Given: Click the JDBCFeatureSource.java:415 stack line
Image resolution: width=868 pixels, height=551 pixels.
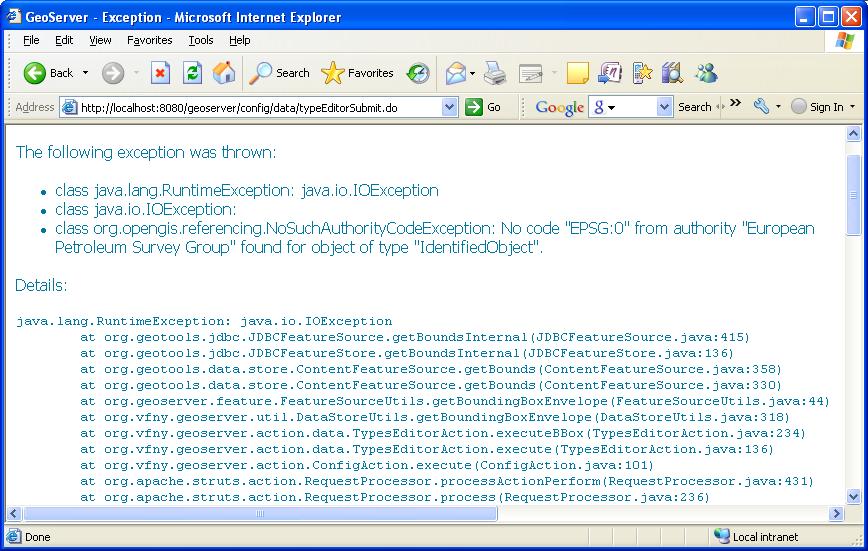Looking at the screenshot, I should 415,337.
